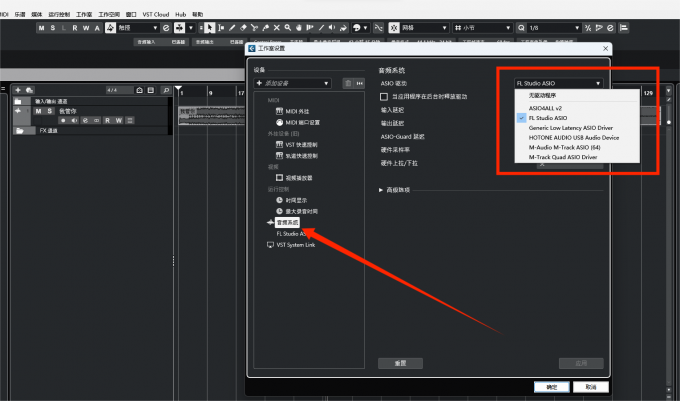This screenshot has height=401, width=680.
Task: Select the Split scissors tool
Action: pyautogui.click(x=255, y=28)
